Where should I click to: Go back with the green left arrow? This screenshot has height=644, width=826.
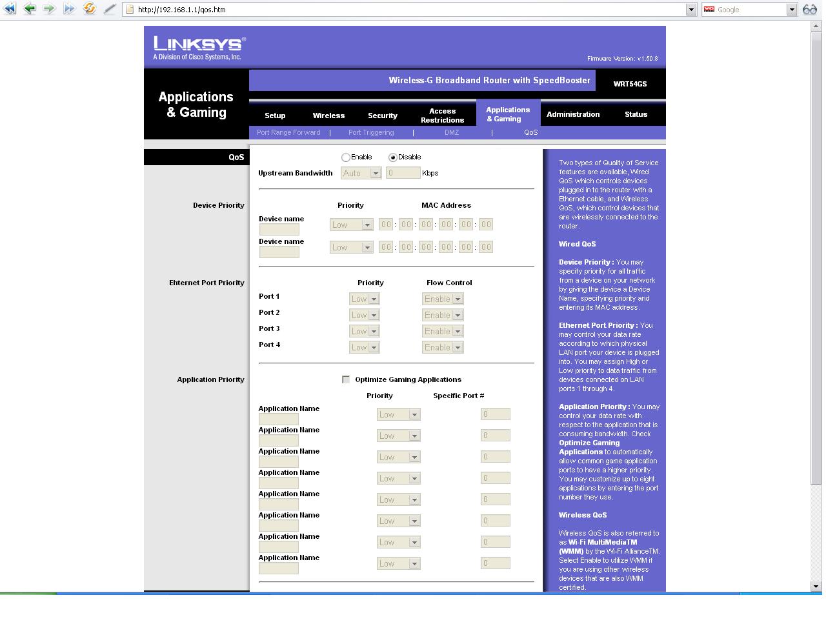(30, 9)
